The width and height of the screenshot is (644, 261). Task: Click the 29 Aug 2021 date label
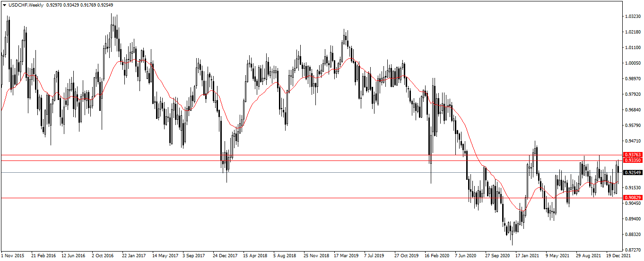[589, 255]
